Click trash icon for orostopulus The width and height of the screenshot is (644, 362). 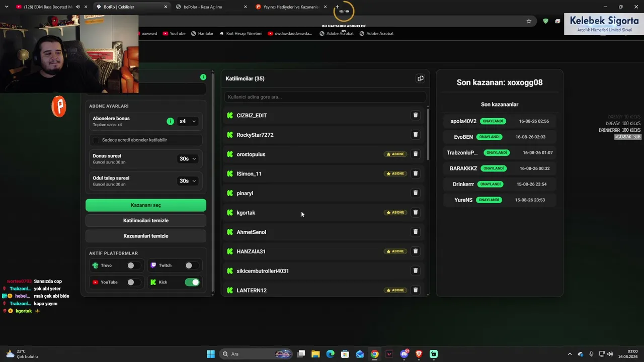416,154
